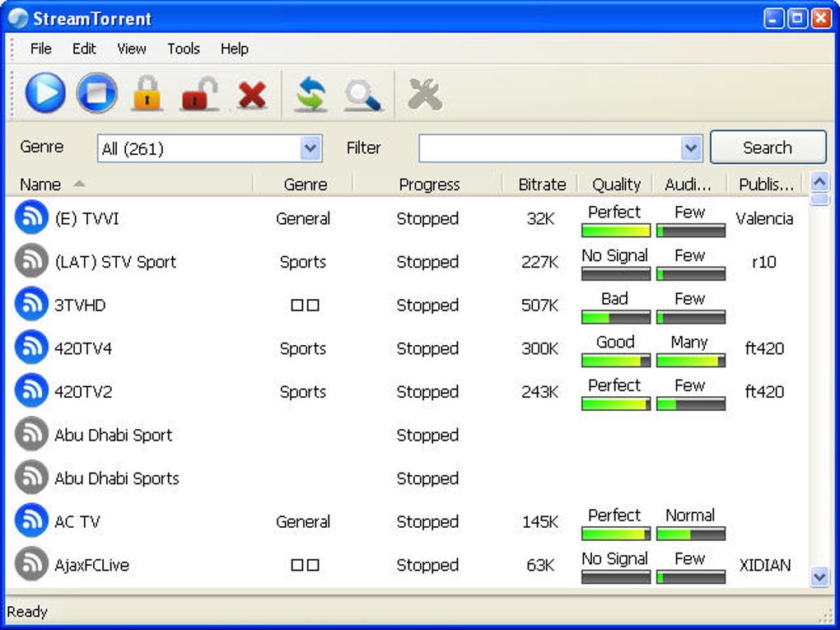Click the 507K bitrate value
This screenshot has height=630, width=840.
[x=540, y=306]
